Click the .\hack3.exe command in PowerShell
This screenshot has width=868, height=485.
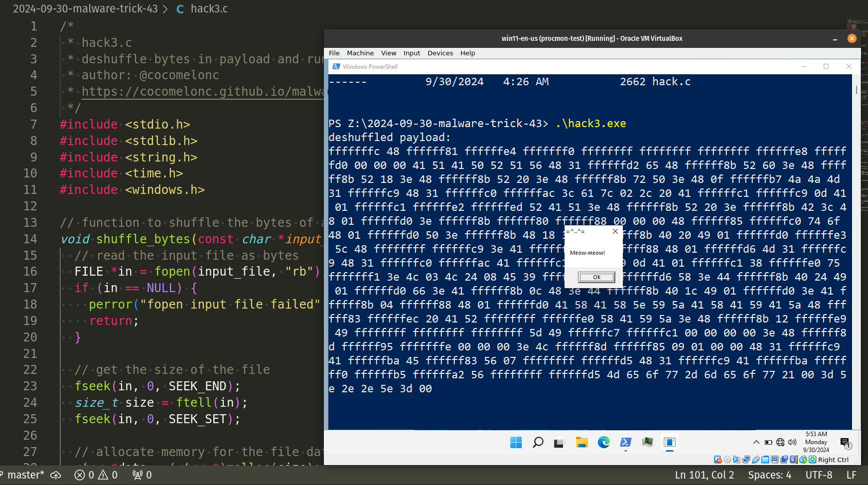[x=591, y=124]
